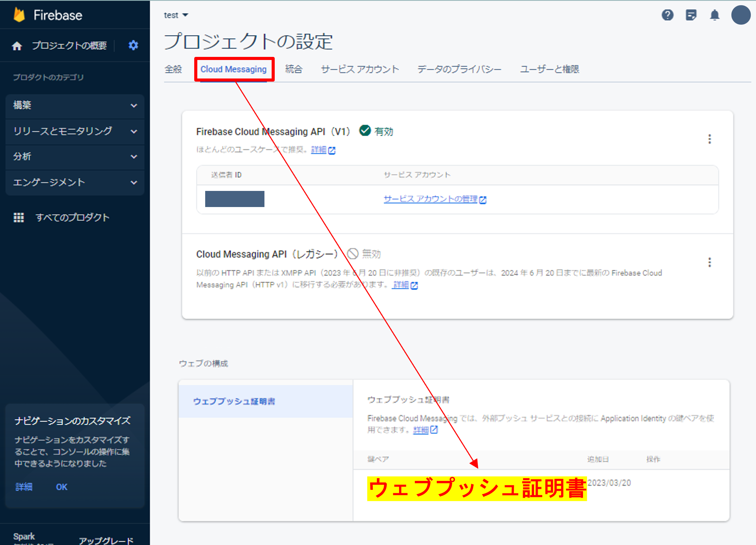The height and width of the screenshot is (545, 756).
Task: Click すべてのプロダクト label
Action: [x=73, y=217]
